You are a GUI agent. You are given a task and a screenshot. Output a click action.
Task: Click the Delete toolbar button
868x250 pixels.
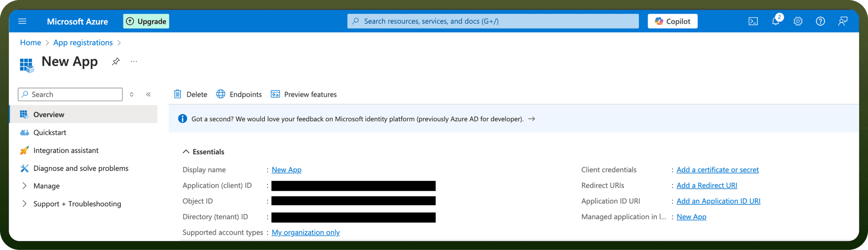click(190, 94)
